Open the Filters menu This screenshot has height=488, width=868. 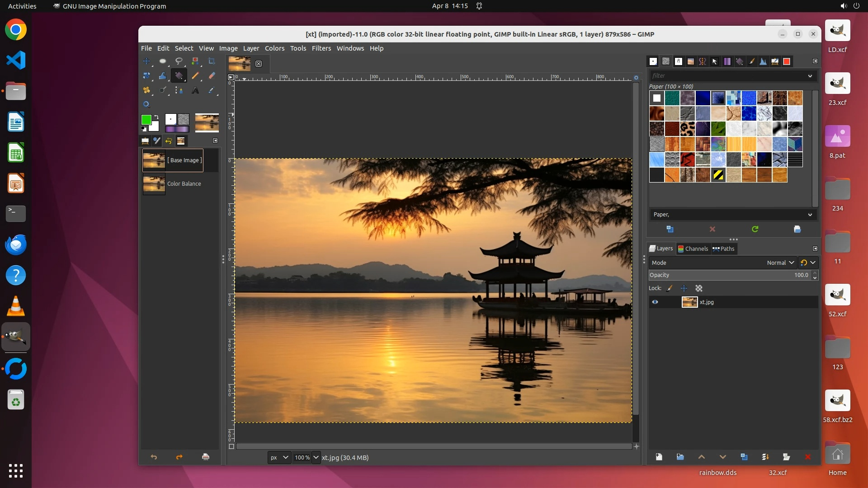point(321,48)
